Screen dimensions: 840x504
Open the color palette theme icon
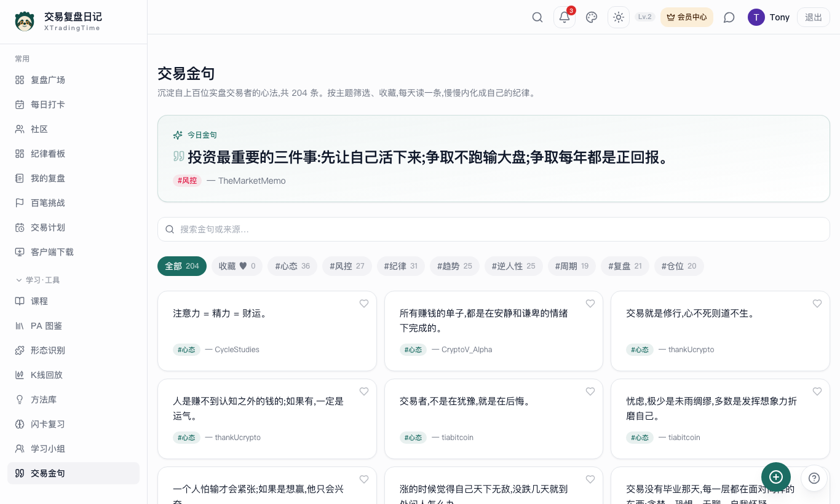click(592, 17)
